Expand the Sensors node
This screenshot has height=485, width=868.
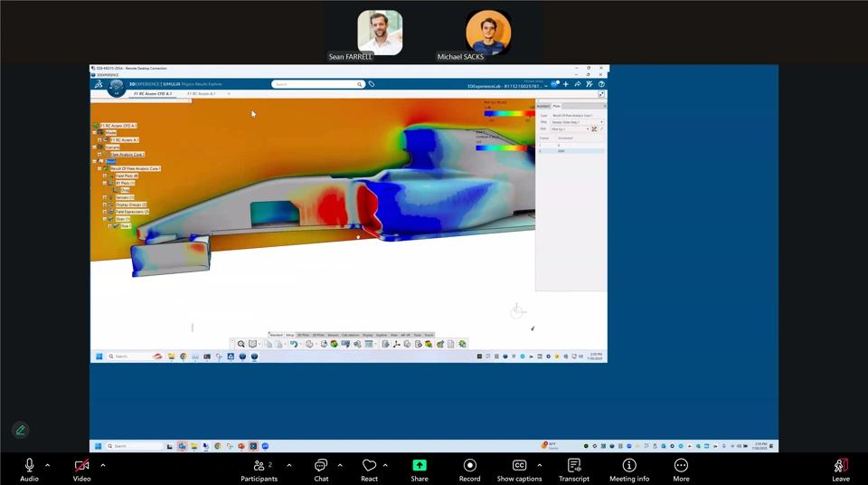[x=105, y=197]
